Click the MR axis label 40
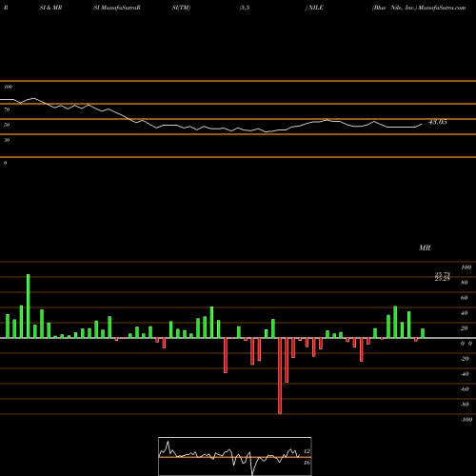Image resolution: width=476 pixels, height=476 pixels. tap(465, 313)
